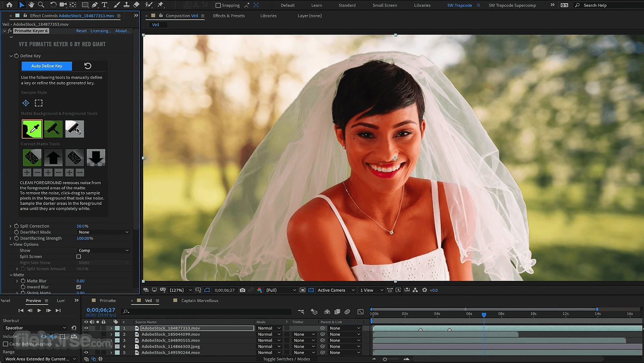Select the Clean Background tool

pos(53,129)
